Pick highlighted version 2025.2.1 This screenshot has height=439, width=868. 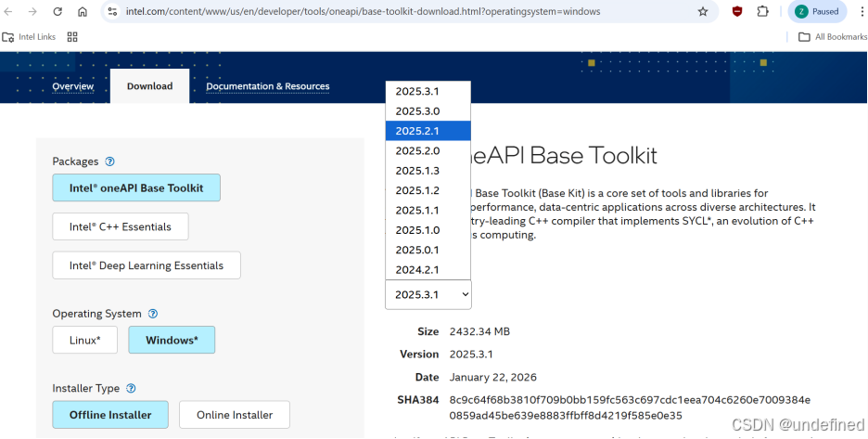[428, 132]
